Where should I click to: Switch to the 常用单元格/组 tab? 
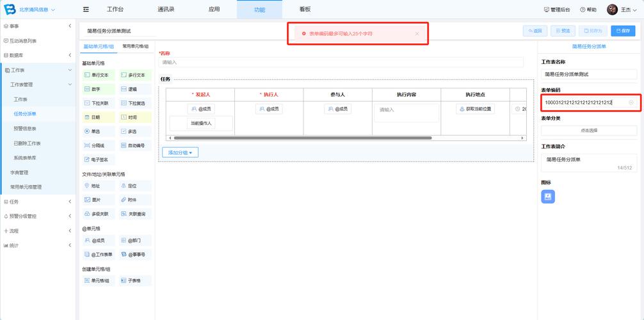click(x=136, y=47)
